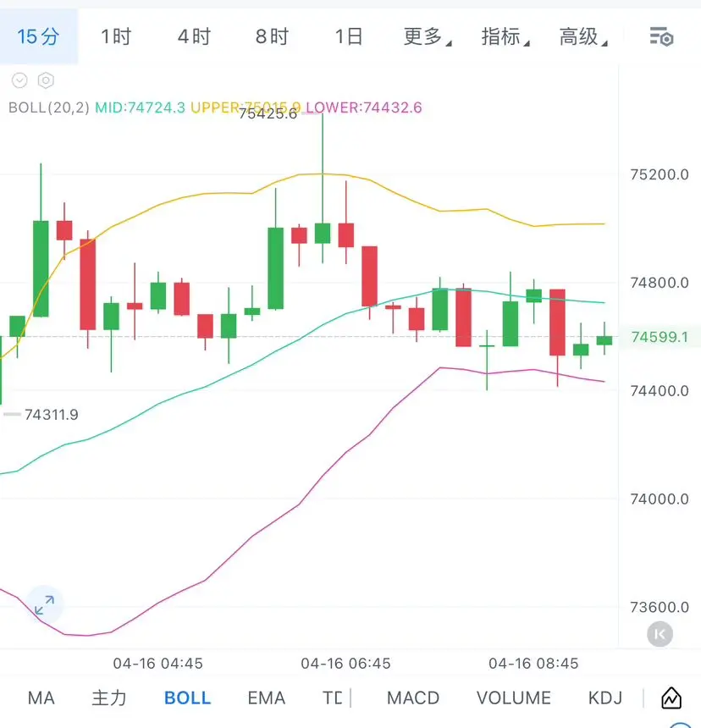Switch to the 1日 timeframe
The image size is (701, 728).
tap(349, 36)
